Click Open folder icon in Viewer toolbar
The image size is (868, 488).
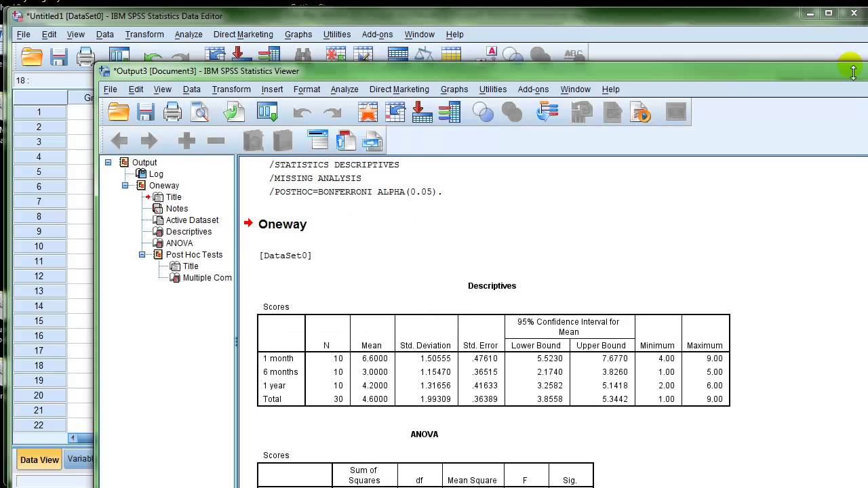pos(119,112)
